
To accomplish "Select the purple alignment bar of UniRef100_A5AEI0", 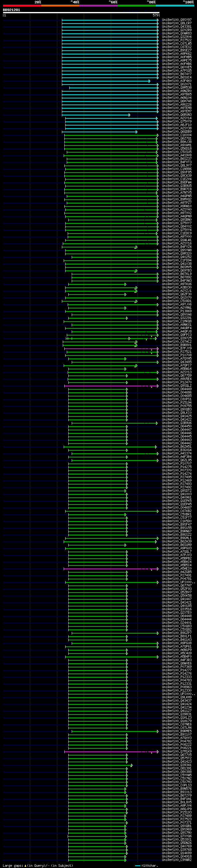I will (111, 569).
